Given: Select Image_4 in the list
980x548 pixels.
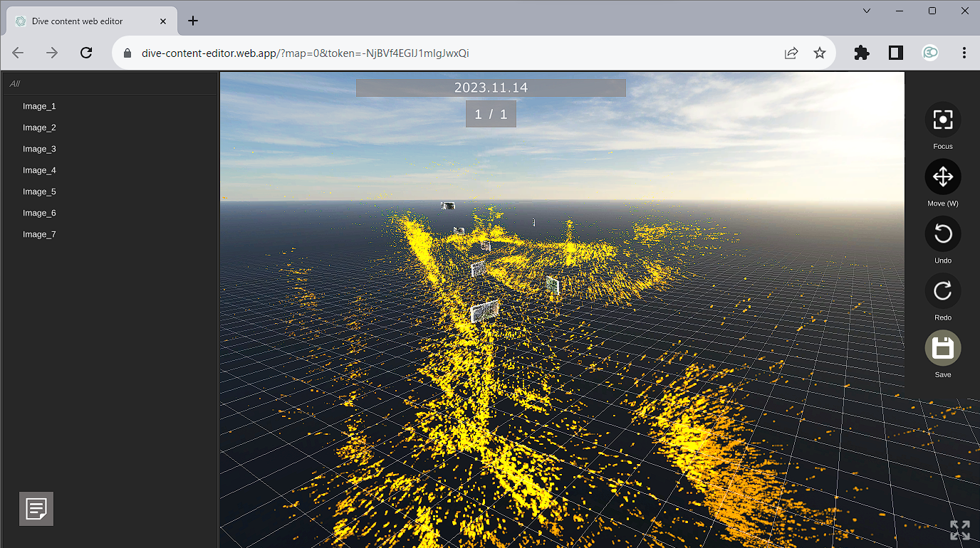Looking at the screenshot, I should [x=39, y=170].
